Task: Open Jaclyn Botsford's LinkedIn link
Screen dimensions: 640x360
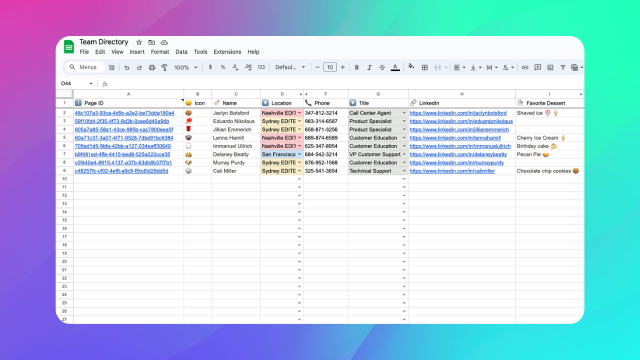Action: 458,113
